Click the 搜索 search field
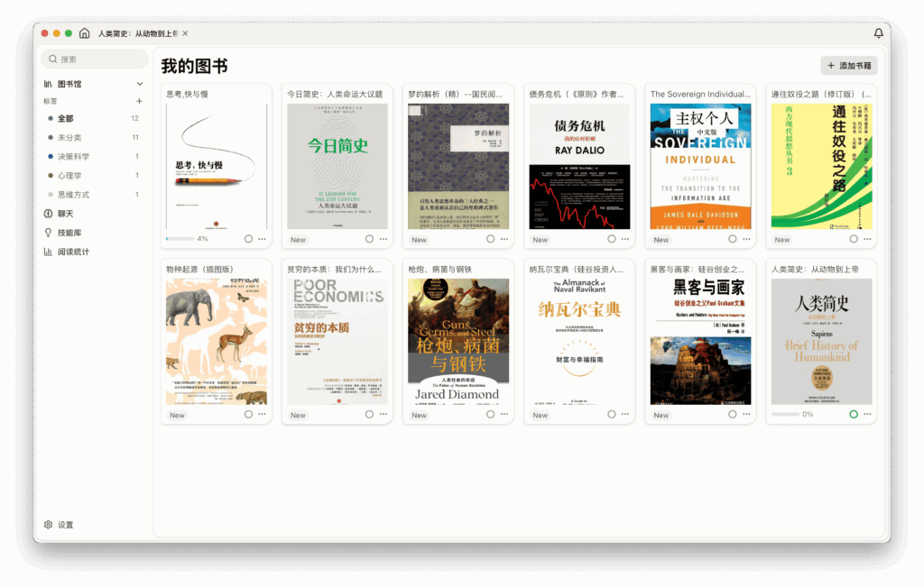 click(x=94, y=58)
